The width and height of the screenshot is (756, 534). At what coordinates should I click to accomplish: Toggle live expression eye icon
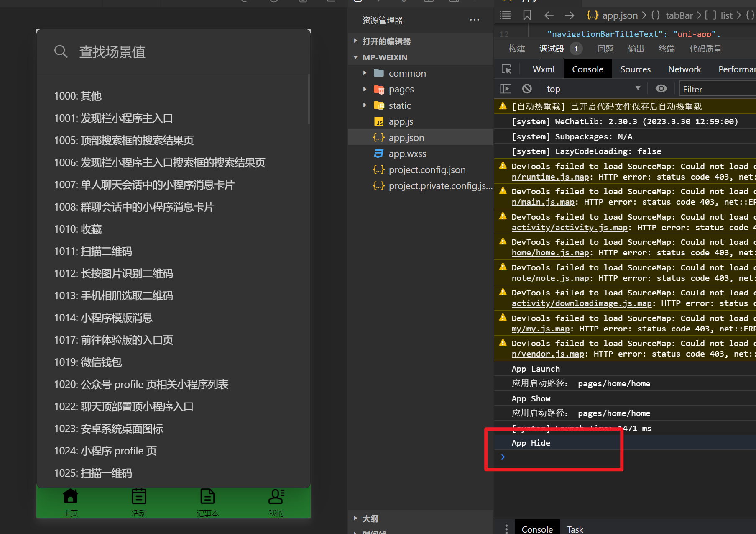click(661, 89)
